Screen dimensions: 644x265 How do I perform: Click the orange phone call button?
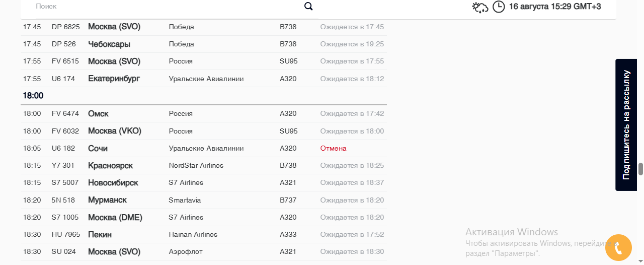point(618,247)
